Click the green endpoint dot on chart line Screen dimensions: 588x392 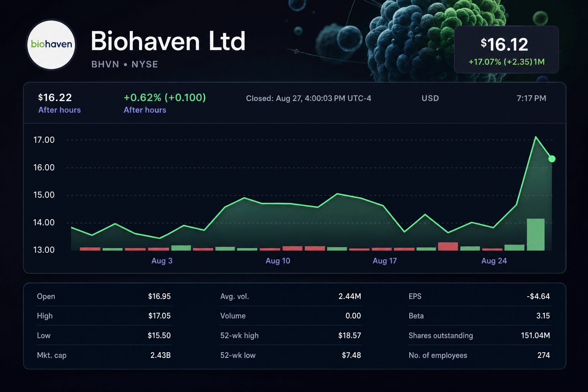click(x=552, y=158)
